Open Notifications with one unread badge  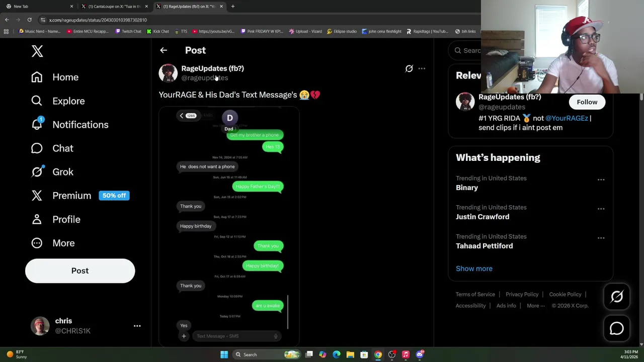(x=69, y=124)
